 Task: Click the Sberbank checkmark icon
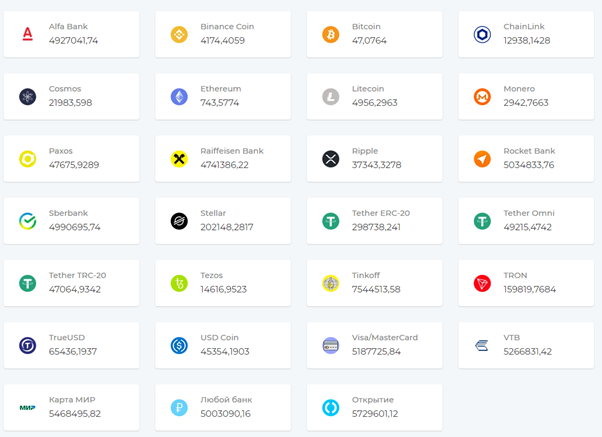click(x=28, y=221)
